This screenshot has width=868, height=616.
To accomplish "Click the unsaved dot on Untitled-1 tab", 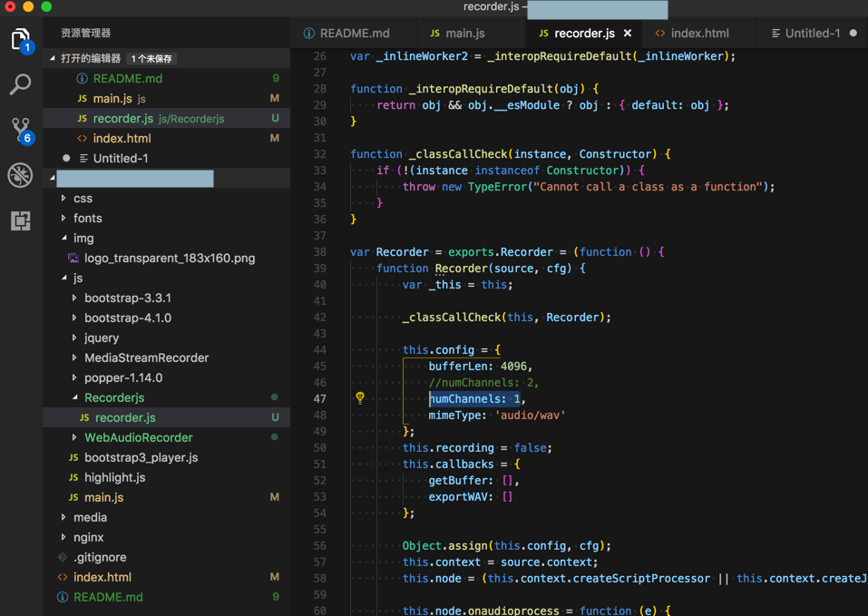I will click(x=853, y=34).
